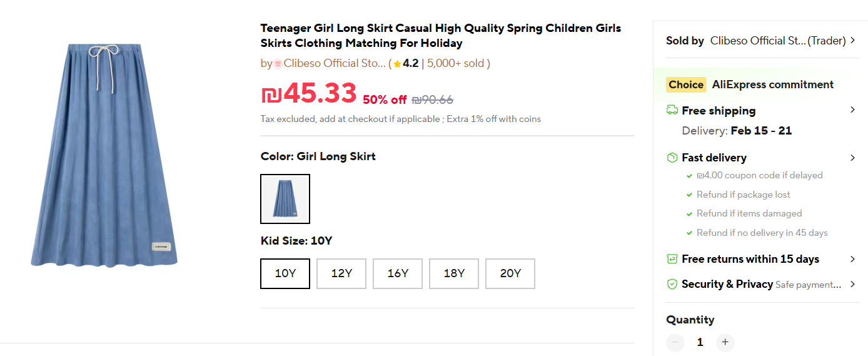Image resolution: width=868 pixels, height=356 pixels.
Task: Open the Clibeso Official Store link
Action: tap(335, 63)
